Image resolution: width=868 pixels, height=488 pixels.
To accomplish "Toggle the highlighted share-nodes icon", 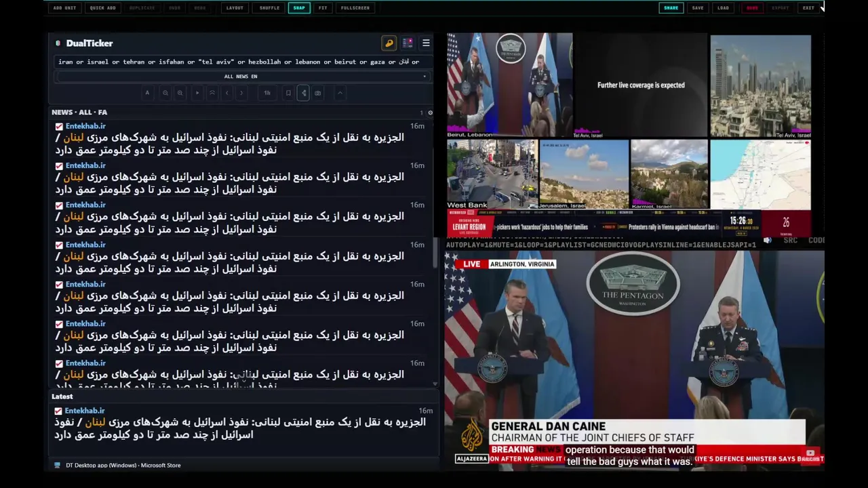I will [303, 93].
